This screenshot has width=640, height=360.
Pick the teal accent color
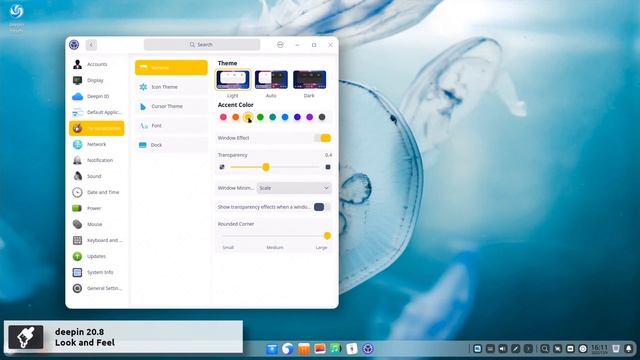click(273, 117)
